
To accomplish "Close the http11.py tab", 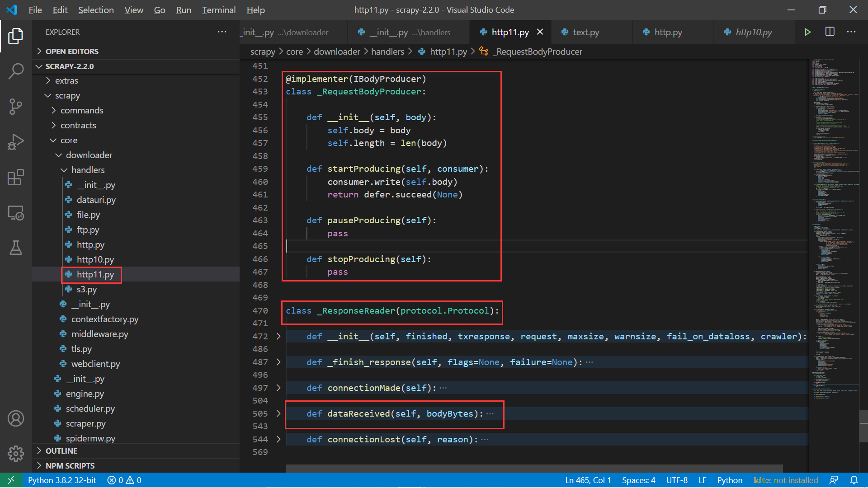I will pos(540,32).
